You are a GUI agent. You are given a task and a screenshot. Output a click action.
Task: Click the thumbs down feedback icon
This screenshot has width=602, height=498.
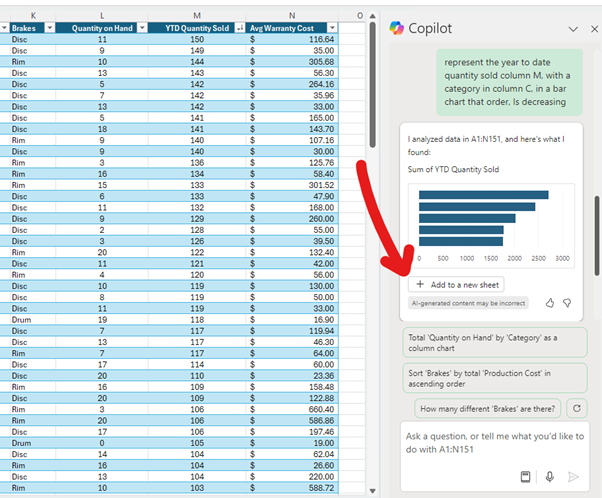tap(567, 303)
